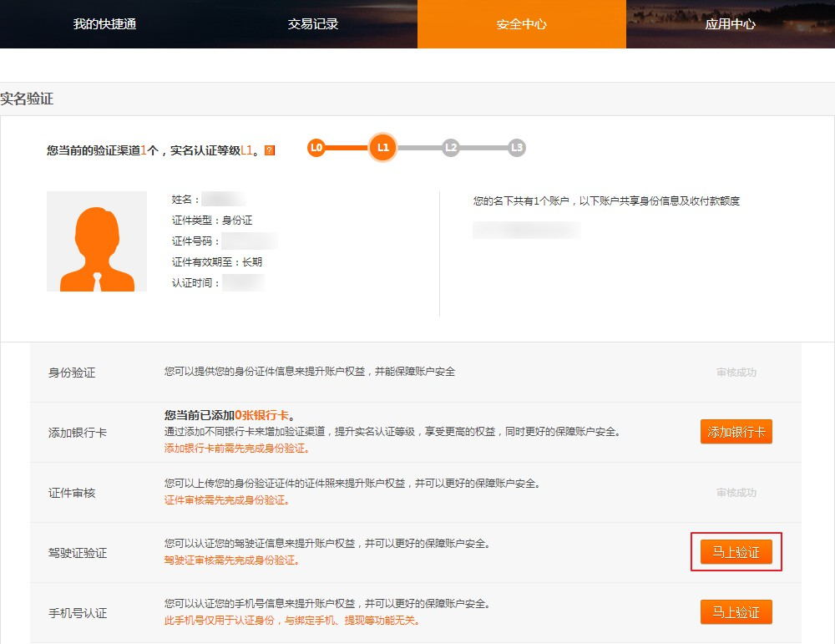
Task: Click 审核成功 status in the 身份验证 row
Action: [x=736, y=373]
